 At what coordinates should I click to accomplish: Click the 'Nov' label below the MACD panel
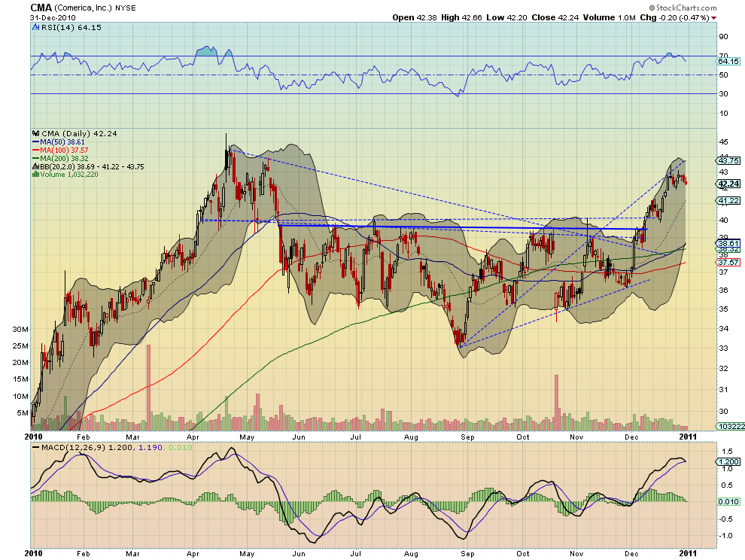(x=576, y=554)
